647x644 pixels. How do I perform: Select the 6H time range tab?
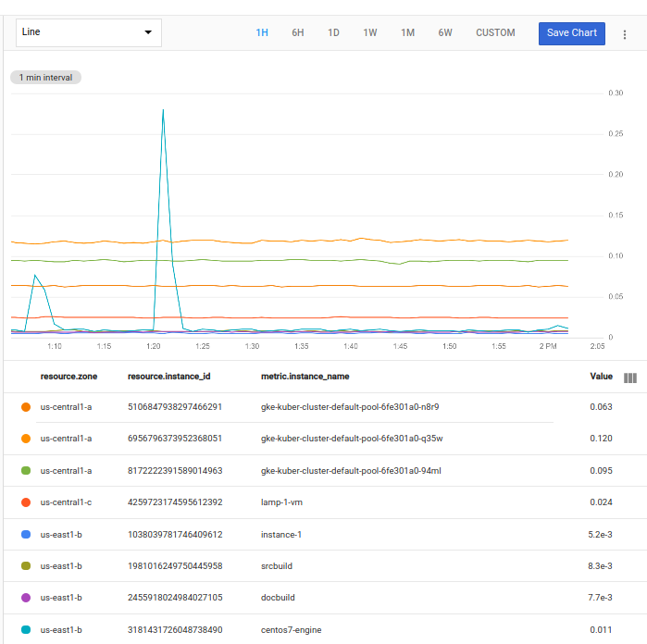[298, 32]
